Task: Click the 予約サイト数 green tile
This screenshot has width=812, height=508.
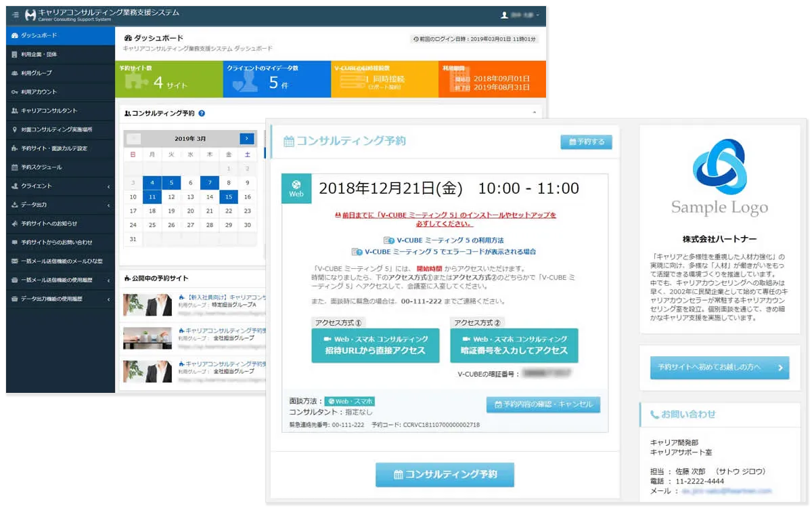Action: click(x=168, y=79)
